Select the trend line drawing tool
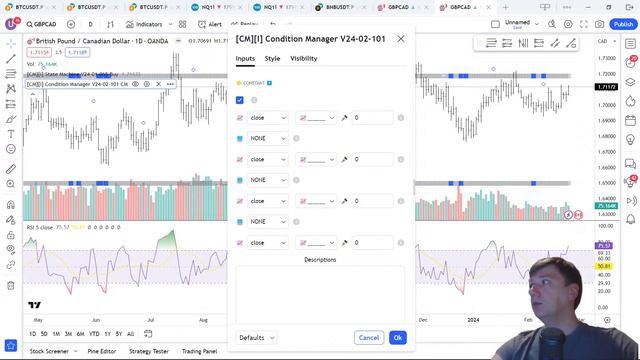 pyautogui.click(x=11, y=59)
